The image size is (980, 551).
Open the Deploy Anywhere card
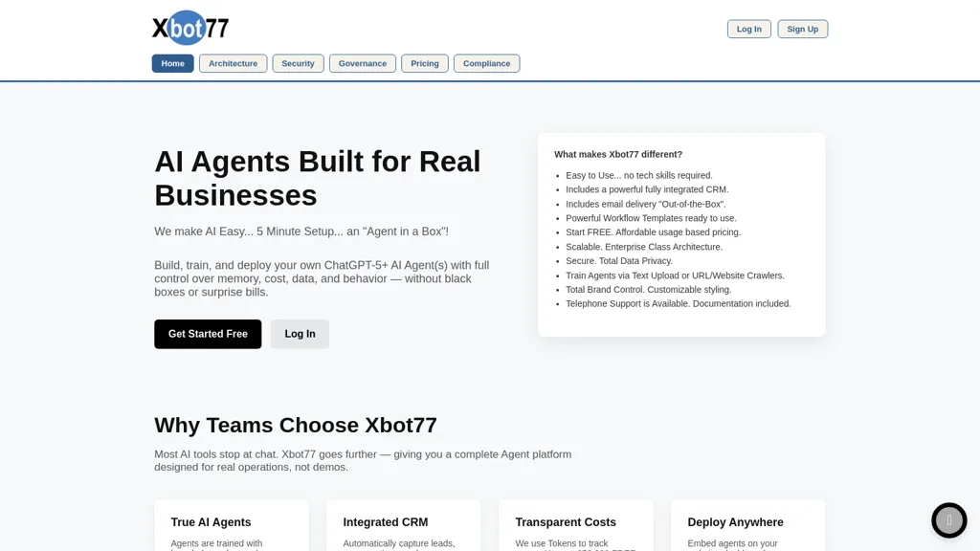click(748, 525)
